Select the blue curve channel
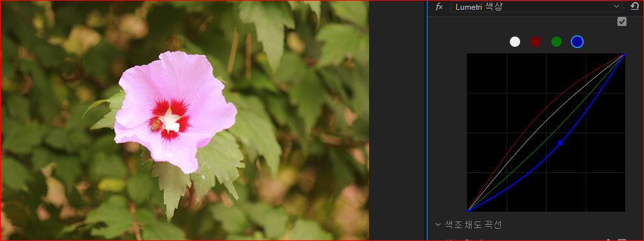 (x=577, y=42)
